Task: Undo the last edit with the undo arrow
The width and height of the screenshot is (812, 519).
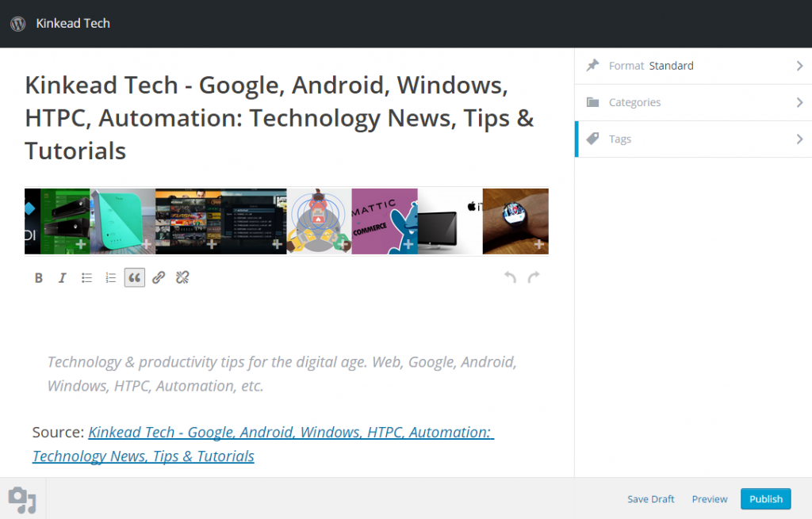Action: click(x=509, y=277)
